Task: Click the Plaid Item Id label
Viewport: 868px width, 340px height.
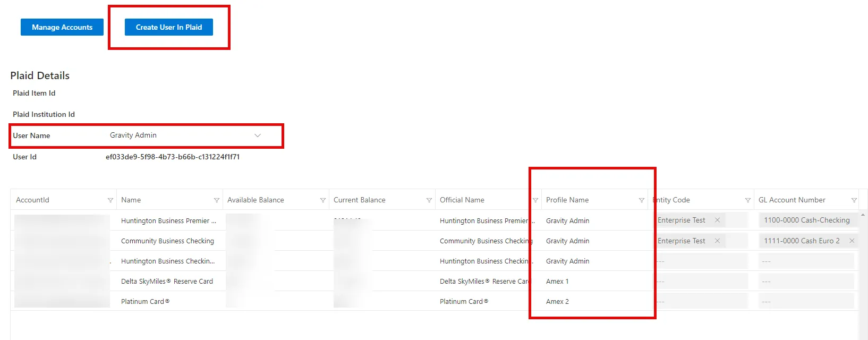Action: coord(34,93)
